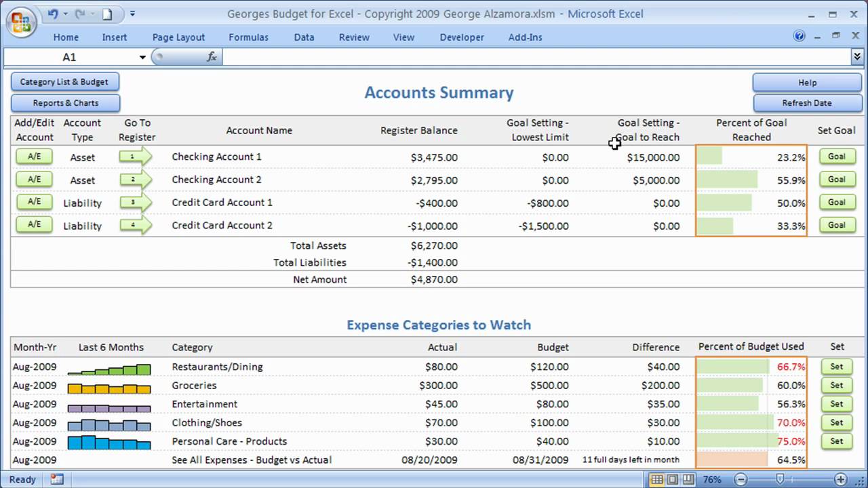
Task: Open the Name Box dropdown arrow
Action: click(x=142, y=58)
